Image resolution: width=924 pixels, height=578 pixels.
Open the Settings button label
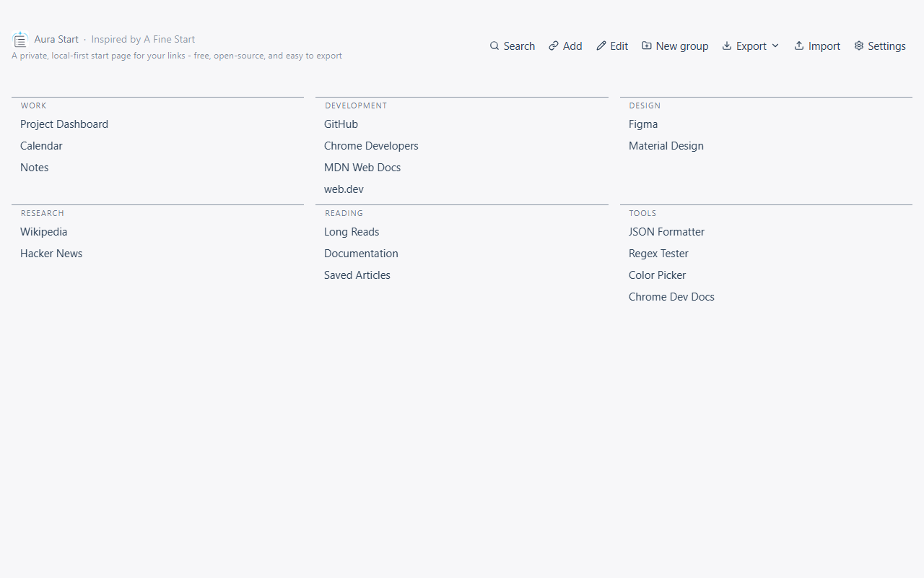click(x=886, y=46)
